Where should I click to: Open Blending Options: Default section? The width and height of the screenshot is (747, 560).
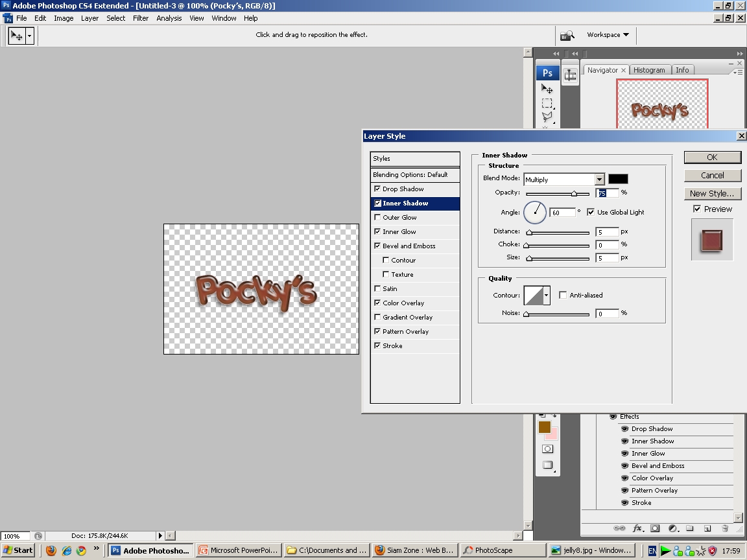(x=415, y=175)
